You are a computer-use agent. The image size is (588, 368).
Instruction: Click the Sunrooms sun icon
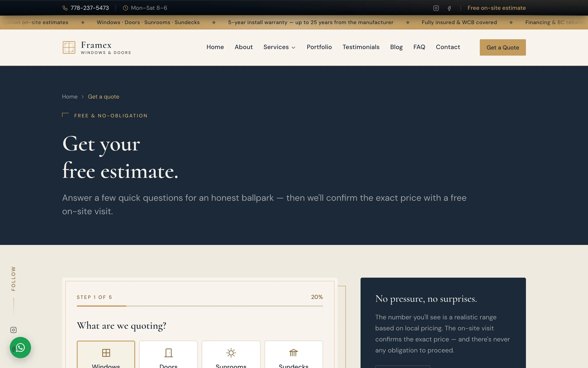pyautogui.click(x=231, y=353)
